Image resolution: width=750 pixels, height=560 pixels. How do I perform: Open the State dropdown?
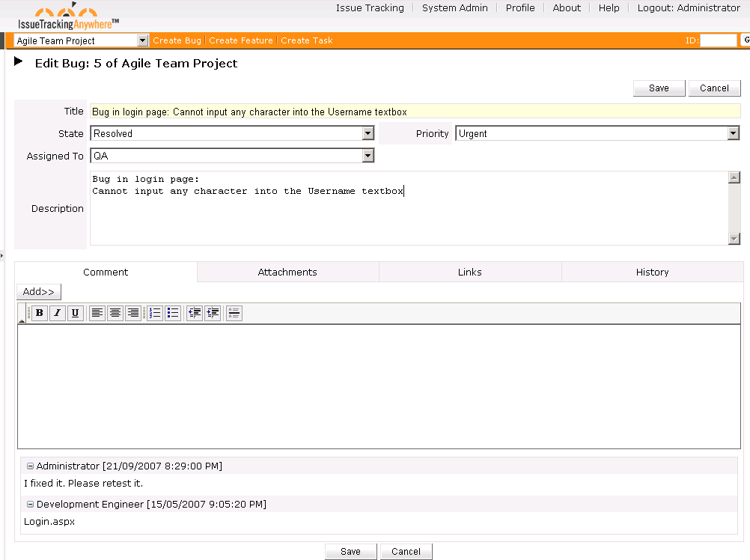(x=368, y=133)
